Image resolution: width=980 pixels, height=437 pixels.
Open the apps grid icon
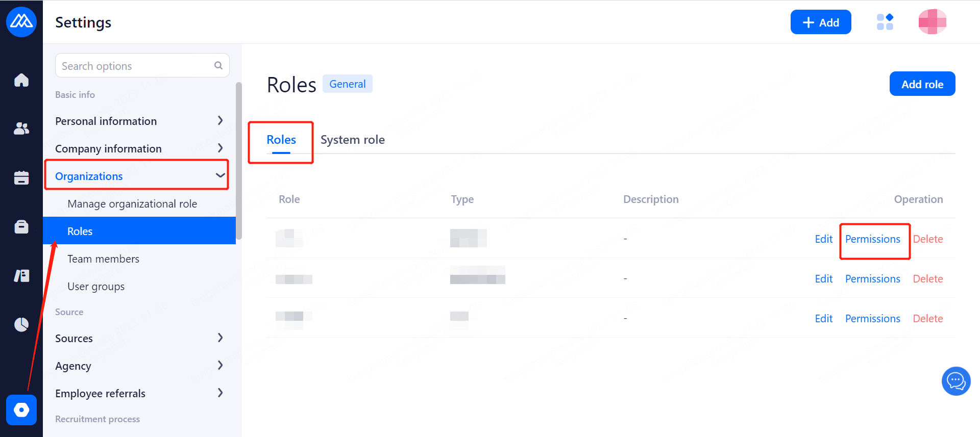pyautogui.click(x=885, y=22)
